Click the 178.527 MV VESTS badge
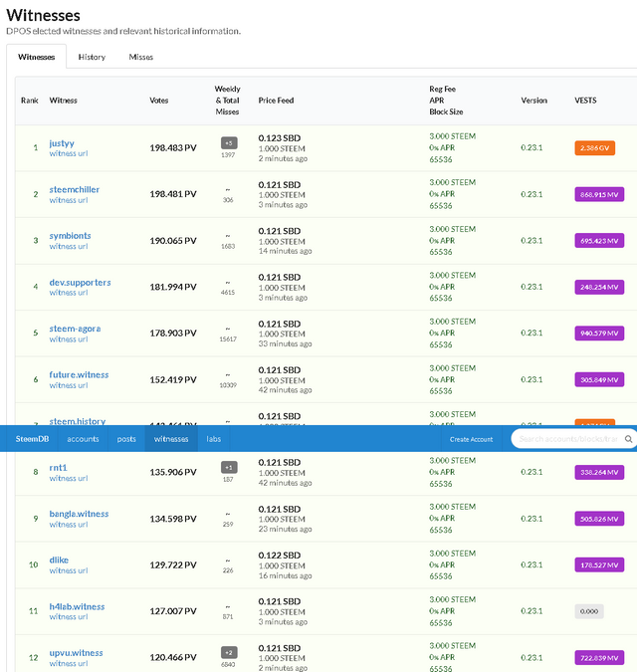The width and height of the screenshot is (637, 672). 599,565
